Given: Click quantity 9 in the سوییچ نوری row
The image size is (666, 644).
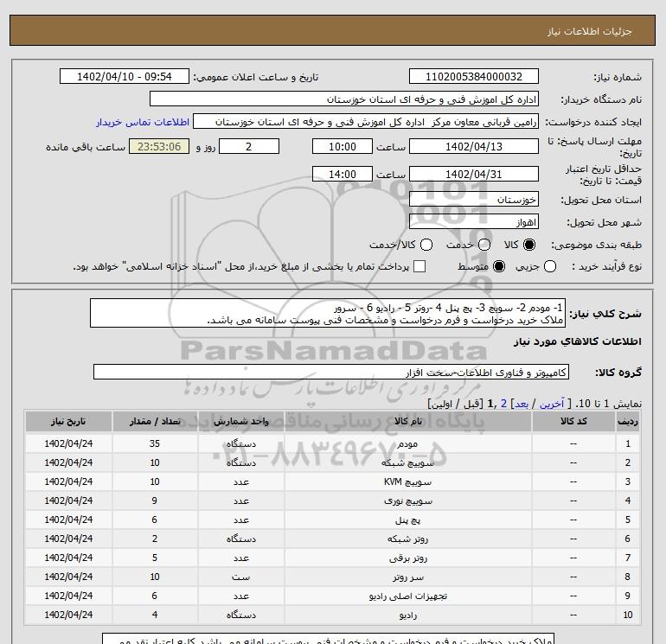Looking at the screenshot, I should point(155,501).
